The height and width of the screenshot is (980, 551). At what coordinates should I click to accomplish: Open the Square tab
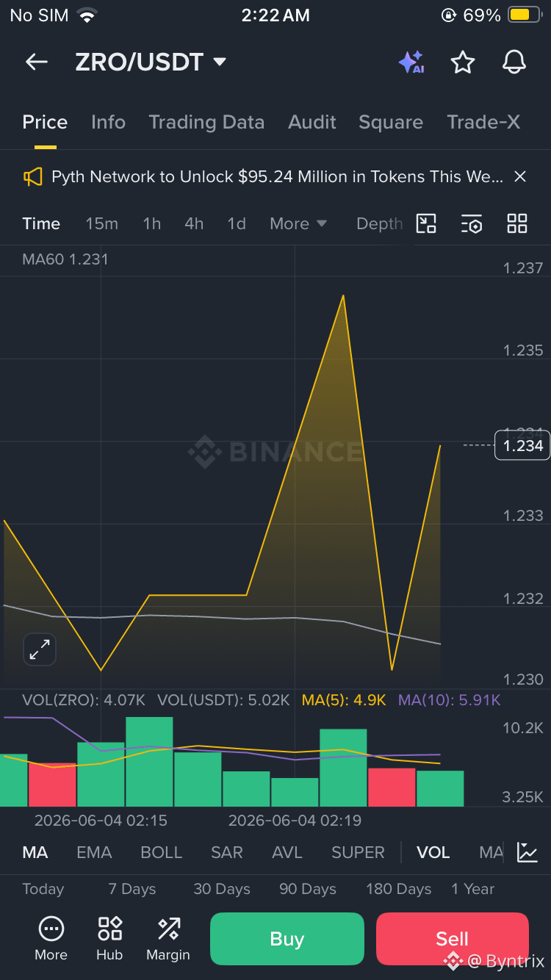pyautogui.click(x=391, y=122)
